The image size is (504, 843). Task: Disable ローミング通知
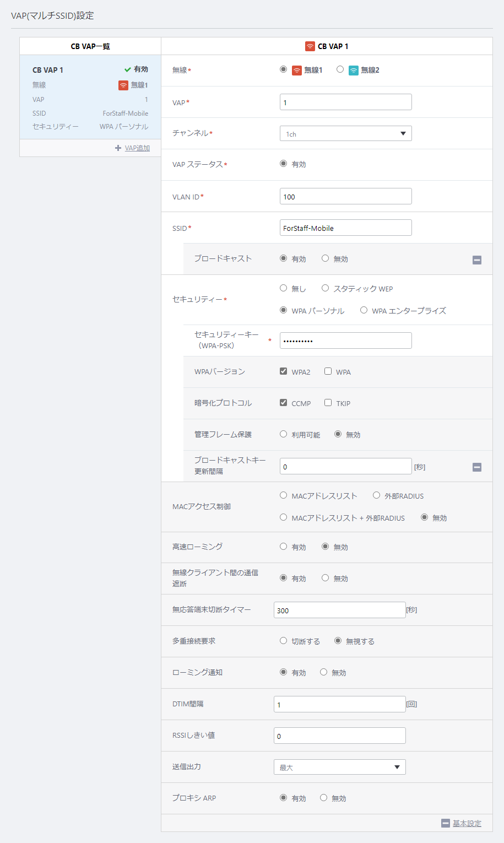(323, 672)
